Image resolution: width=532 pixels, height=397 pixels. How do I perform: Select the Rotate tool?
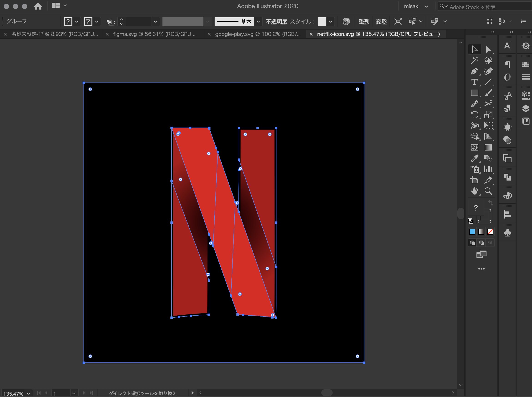point(474,115)
